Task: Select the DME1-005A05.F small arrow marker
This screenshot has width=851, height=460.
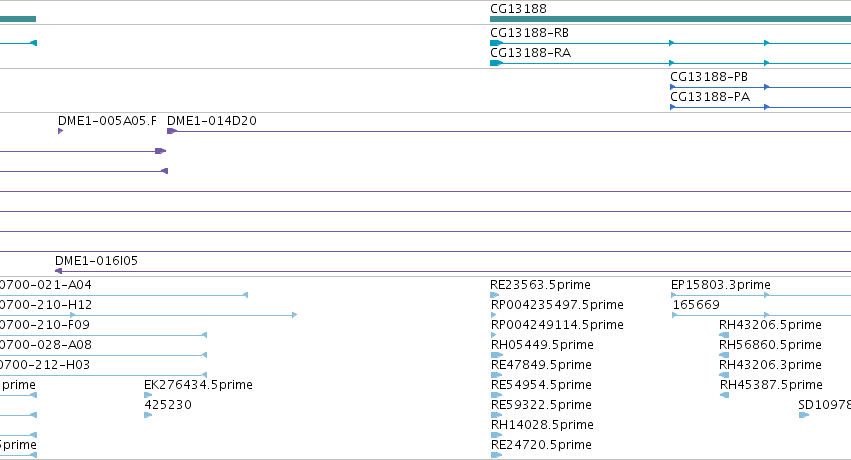Action: 60,131
